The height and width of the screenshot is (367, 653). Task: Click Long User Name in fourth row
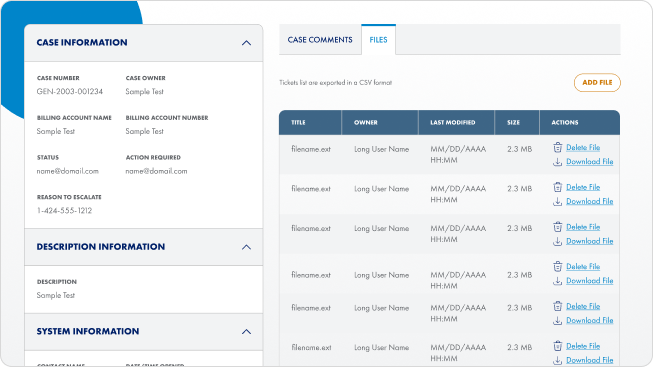click(381, 275)
